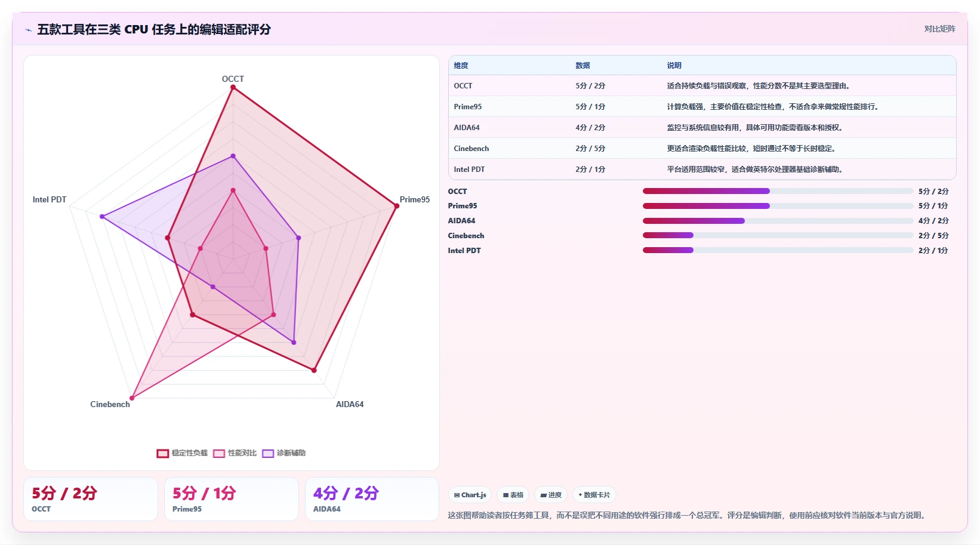Click the pink data point at the Cinebench vertex
Viewport: 980px width, 545px height.
132,397
